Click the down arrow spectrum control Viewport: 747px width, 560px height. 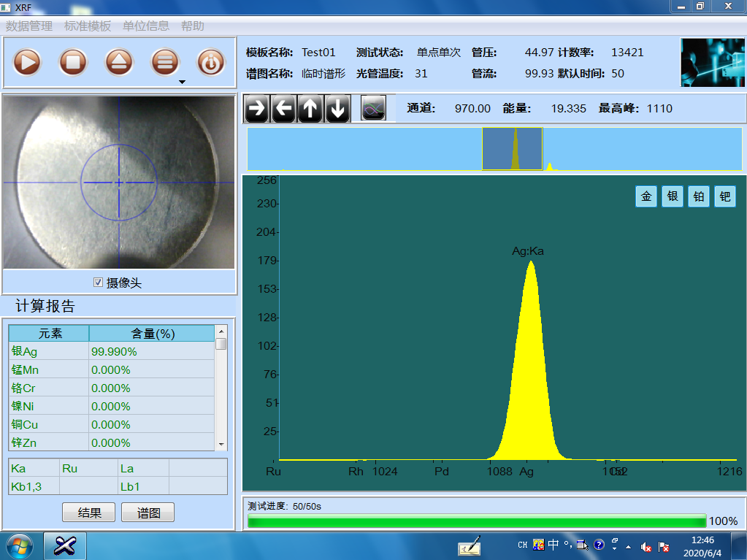[x=337, y=109]
